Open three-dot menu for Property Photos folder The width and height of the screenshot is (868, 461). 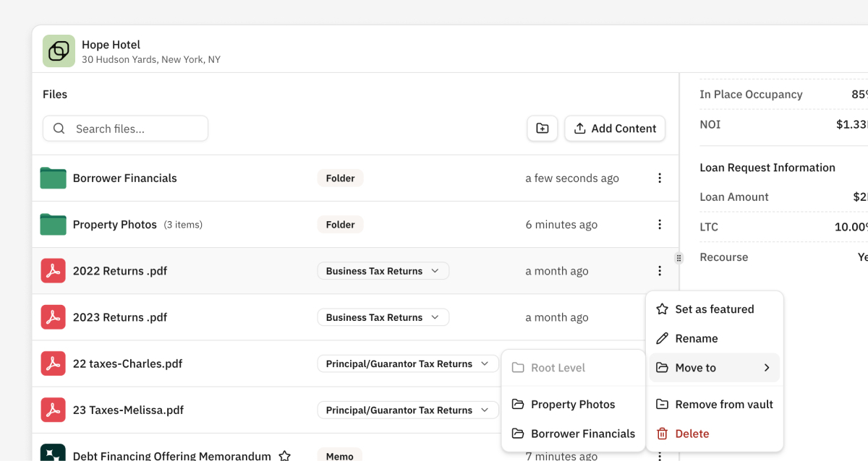click(x=659, y=225)
